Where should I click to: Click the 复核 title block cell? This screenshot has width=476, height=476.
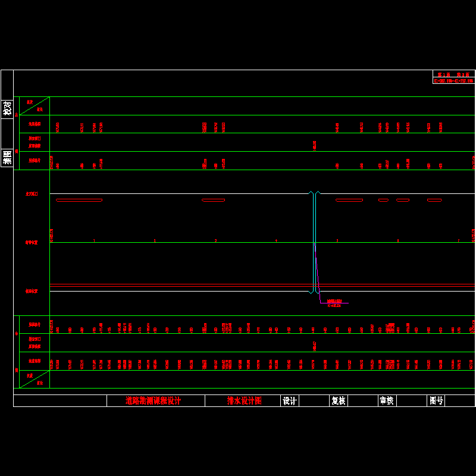[339, 400]
